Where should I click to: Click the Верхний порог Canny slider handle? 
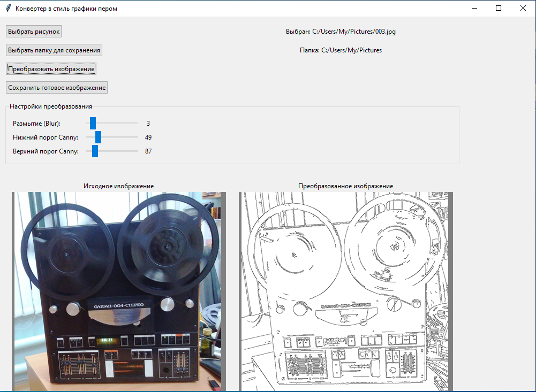(x=95, y=151)
